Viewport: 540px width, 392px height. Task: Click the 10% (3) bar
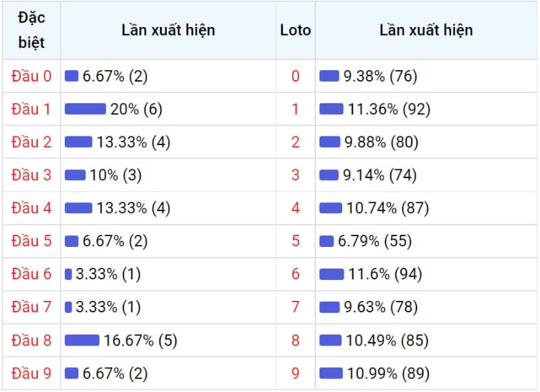(x=75, y=175)
